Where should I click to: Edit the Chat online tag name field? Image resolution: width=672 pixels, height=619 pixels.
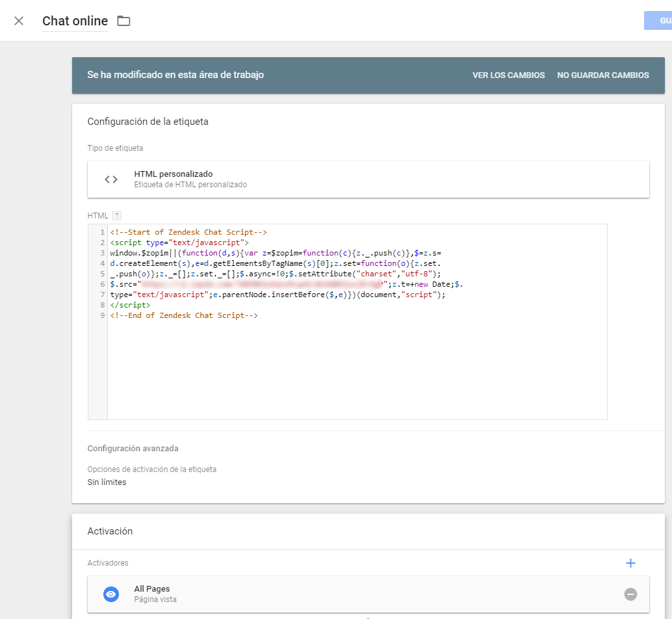[x=75, y=21]
